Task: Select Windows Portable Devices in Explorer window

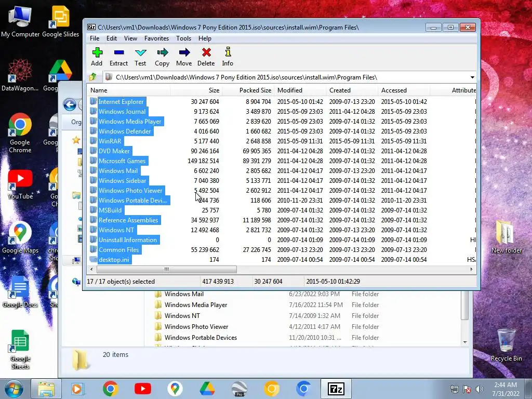Action: tap(201, 337)
